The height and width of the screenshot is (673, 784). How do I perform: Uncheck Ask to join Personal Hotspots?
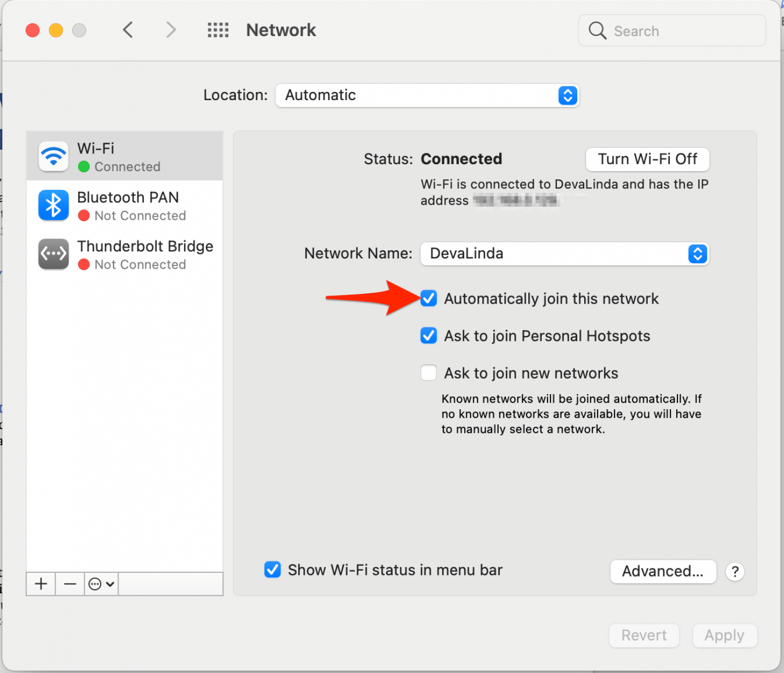click(428, 335)
